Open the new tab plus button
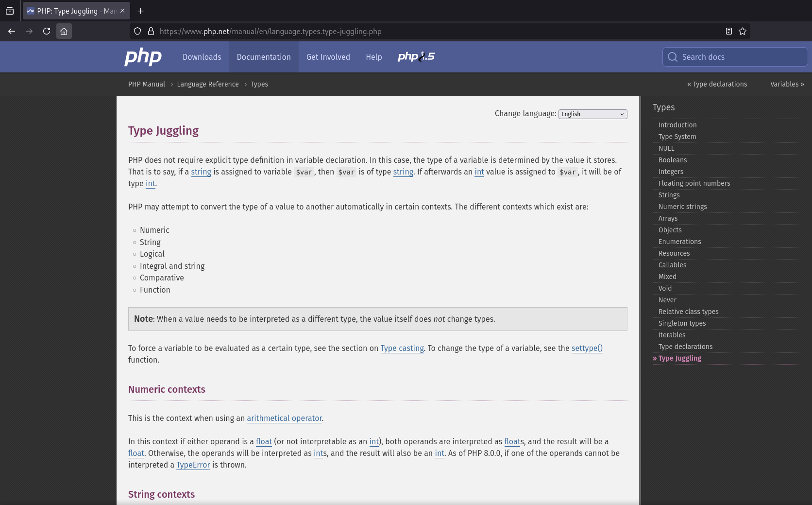 (x=140, y=11)
